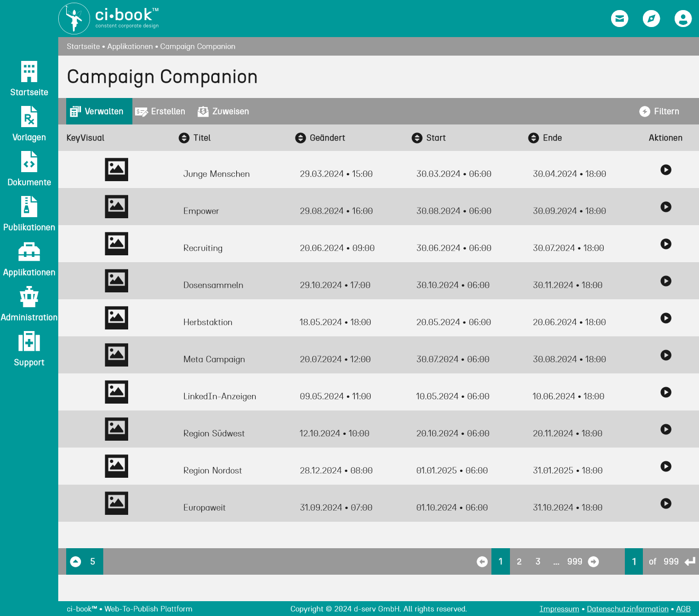Sort table by Start column
The image size is (699, 616).
[x=417, y=138]
